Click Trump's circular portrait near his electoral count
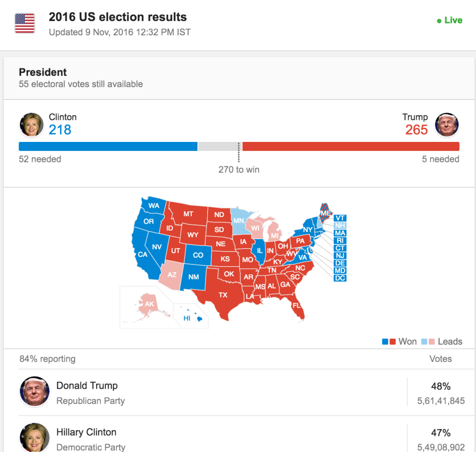The width and height of the screenshot is (476, 452). (446, 124)
